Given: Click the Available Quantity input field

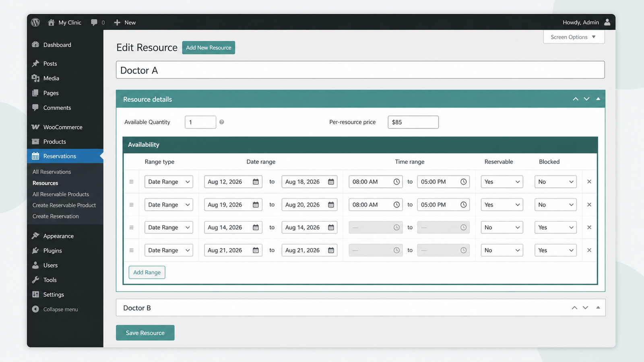Looking at the screenshot, I should point(200,122).
